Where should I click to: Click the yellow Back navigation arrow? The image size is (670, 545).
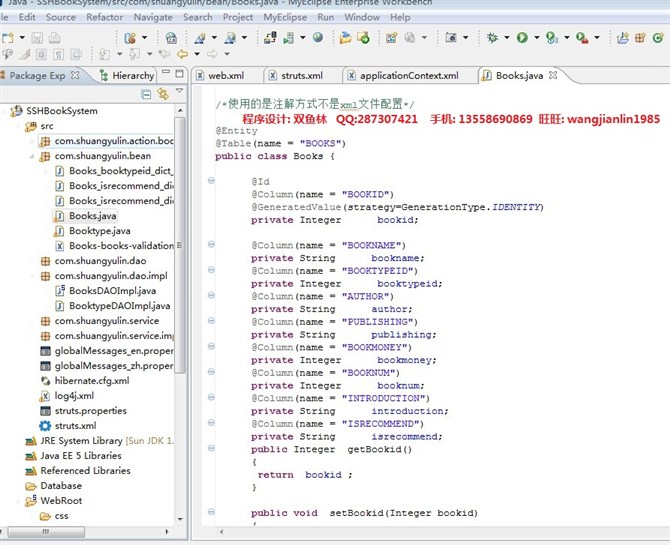point(182,54)
